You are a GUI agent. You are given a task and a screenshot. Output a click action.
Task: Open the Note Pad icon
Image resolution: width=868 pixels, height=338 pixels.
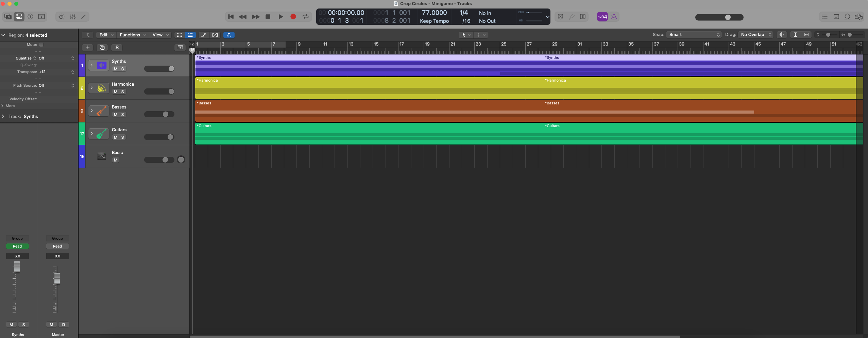(x=836, y=17)
